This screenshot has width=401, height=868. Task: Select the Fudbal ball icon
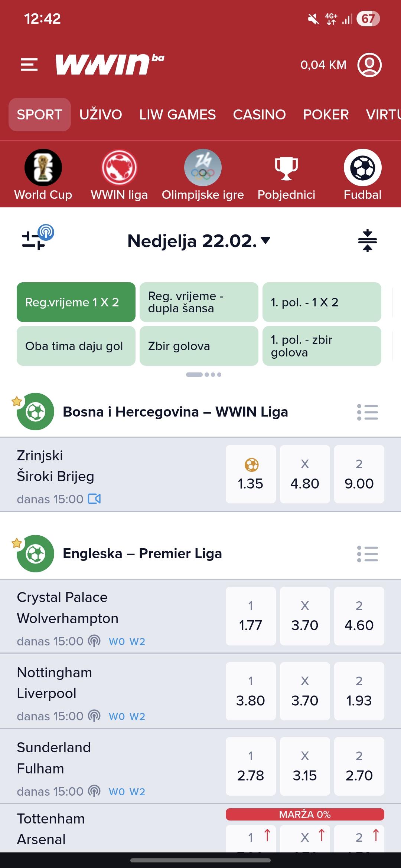362,168
